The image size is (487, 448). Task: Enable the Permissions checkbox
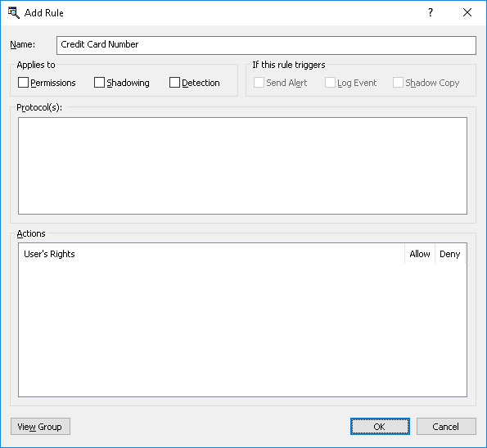23,83
